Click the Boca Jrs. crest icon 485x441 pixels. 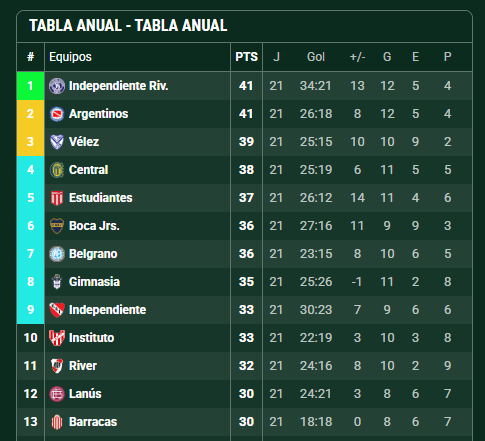point(57,226)
